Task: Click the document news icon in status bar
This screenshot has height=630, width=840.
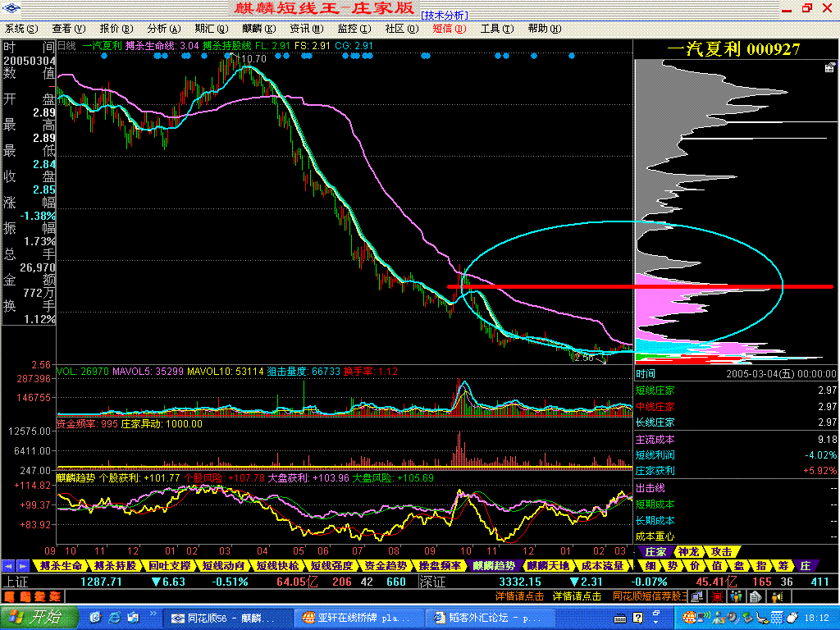Action: pyautogui.click(x=756, y=596)
